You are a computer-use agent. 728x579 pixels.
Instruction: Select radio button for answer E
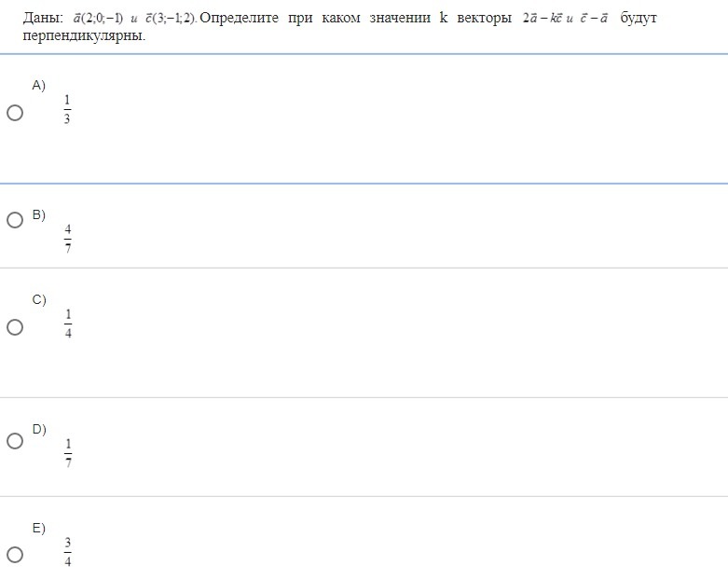coord(15,555)
